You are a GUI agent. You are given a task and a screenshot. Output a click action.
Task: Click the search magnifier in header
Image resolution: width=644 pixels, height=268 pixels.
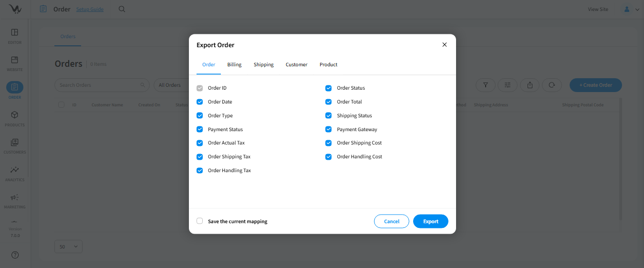point(122,9)
